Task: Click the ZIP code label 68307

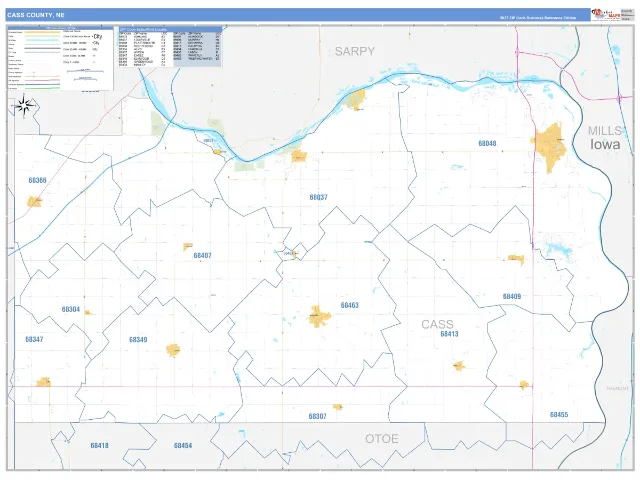Action: 318,416
